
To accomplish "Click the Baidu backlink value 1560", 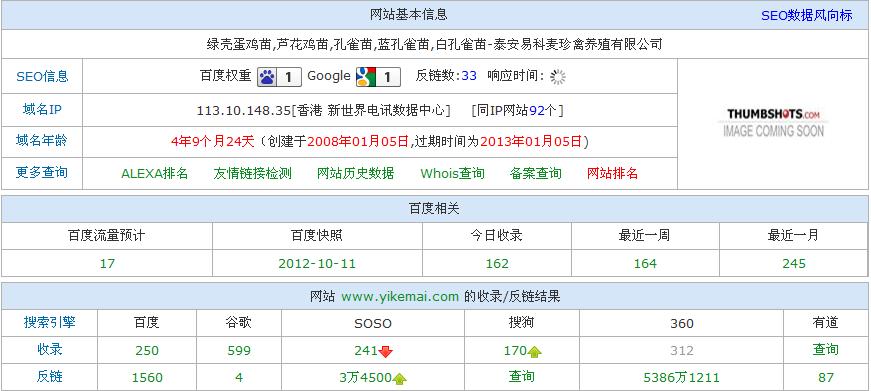I will (x=147, y=378).
